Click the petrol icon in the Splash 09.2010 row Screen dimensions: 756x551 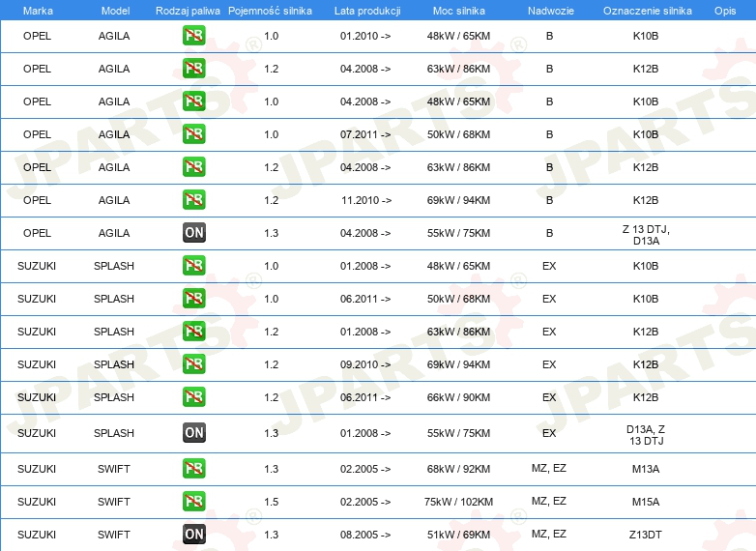pos(193,364)
